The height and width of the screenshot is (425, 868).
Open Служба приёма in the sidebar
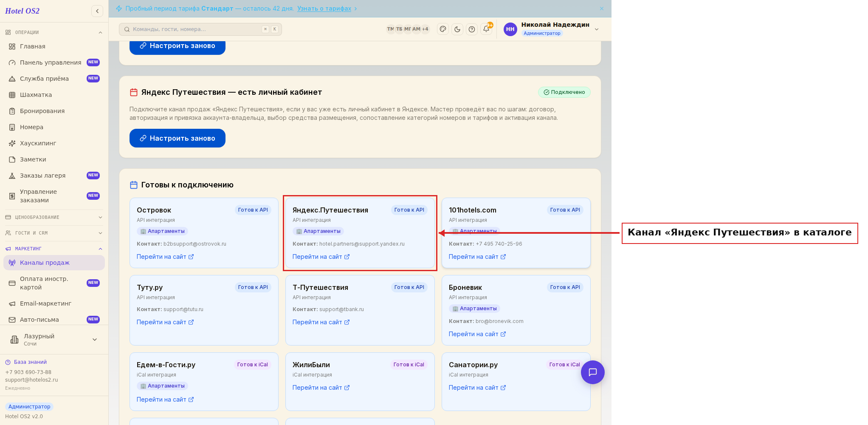(x=54, y=79)
